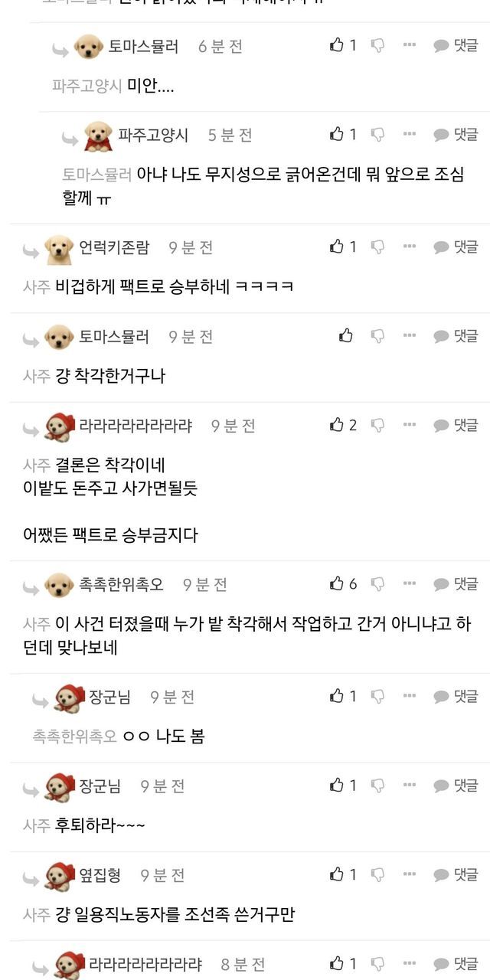Dislike 장군님's ㅇㅇ 나도 봄 reply
Image resolution: width=490 pixels, height=980 pixels.
378,696
